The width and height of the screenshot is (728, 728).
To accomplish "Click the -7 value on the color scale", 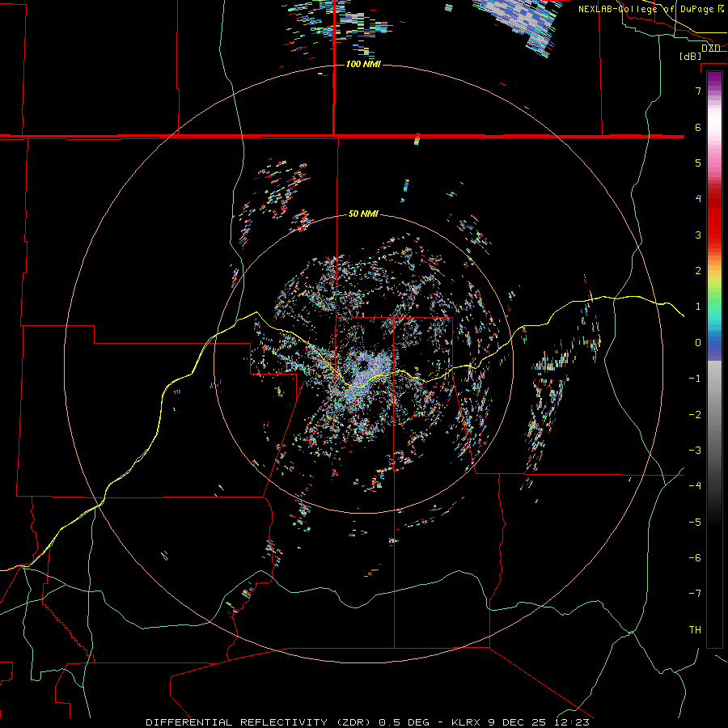I will [695, 594].
